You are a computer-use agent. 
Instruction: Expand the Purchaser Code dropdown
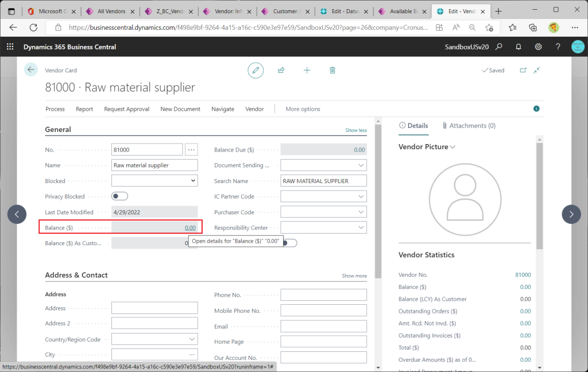(361, 212)
